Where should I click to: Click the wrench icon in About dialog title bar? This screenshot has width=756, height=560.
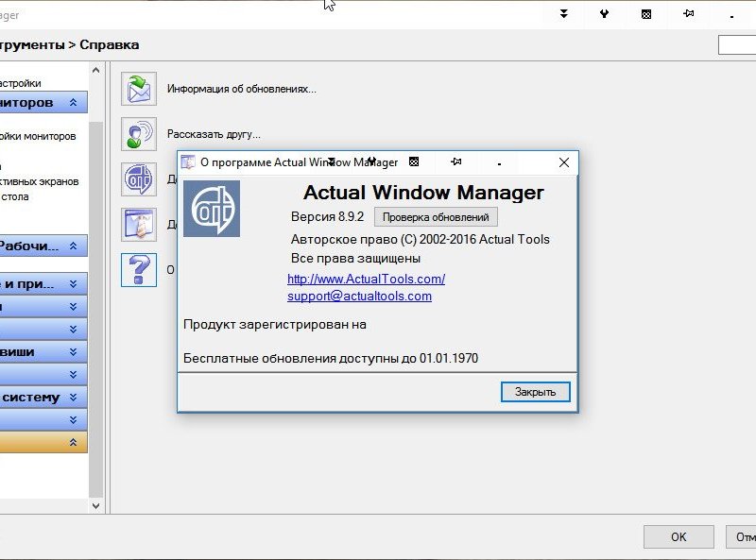(371, 161)
